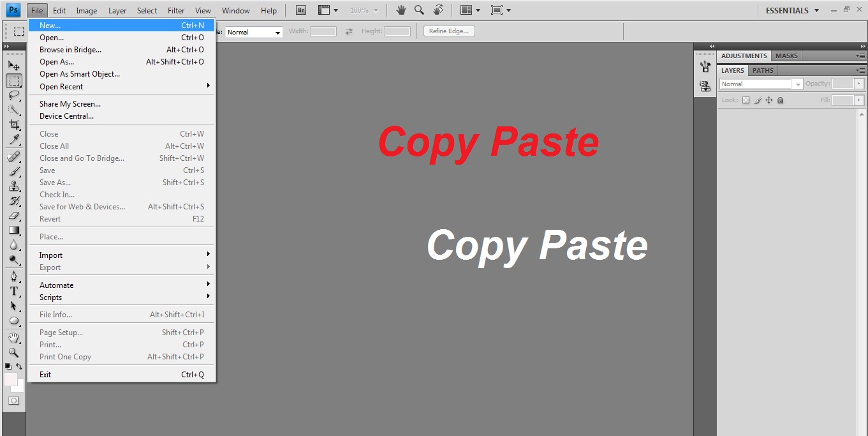Choose Browse in Bridge... from File menu
The image size is (868, 436).
[121, 50]
